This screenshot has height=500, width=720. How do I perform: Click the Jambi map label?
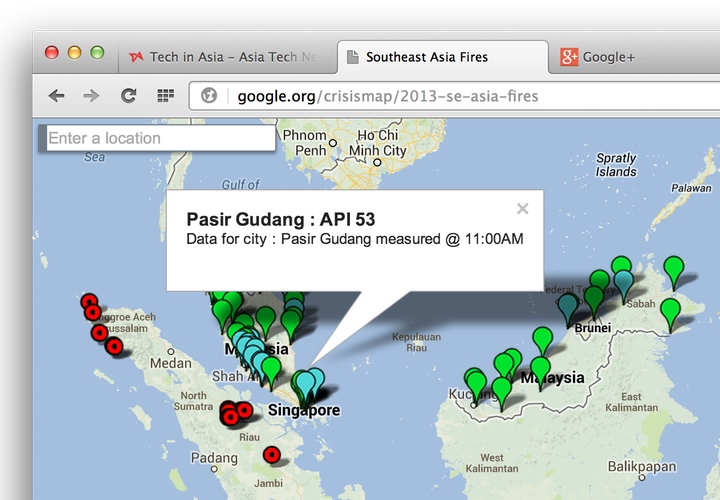[269, 483]
